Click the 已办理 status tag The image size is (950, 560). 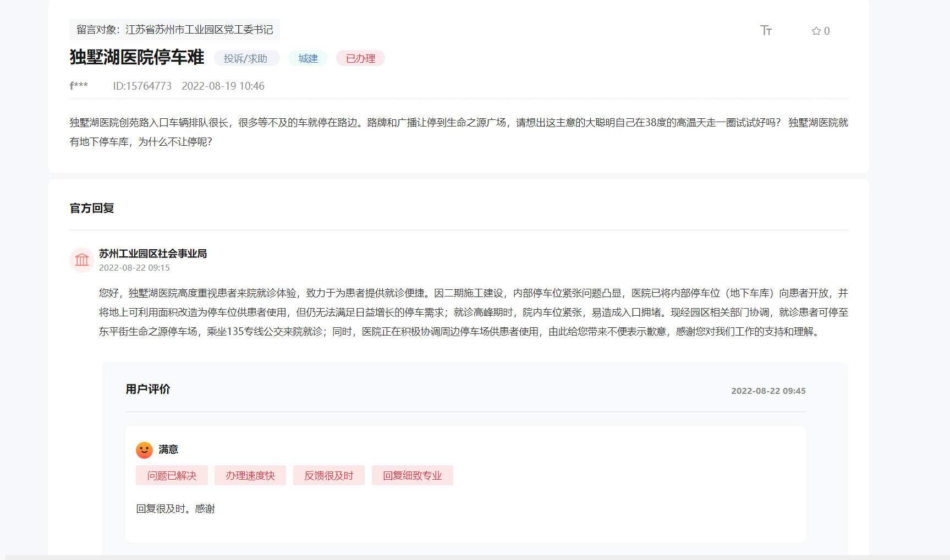pos(360,58)
